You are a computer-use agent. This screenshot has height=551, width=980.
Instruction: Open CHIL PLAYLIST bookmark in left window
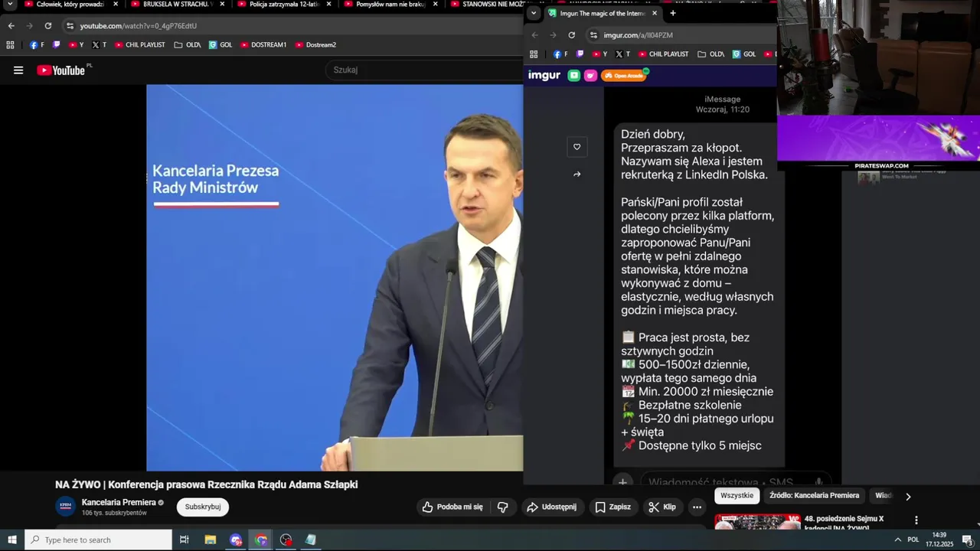click(x=140, y=45)
